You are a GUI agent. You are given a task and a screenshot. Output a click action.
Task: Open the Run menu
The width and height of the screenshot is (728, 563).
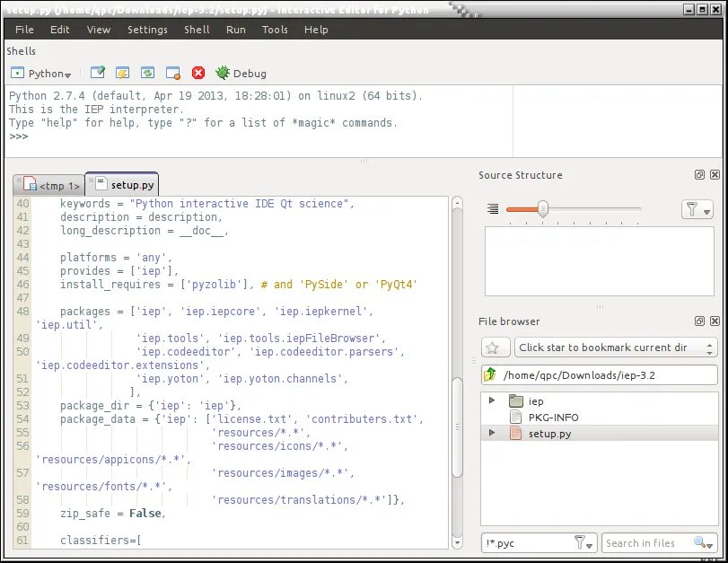[x=236, y=30]
